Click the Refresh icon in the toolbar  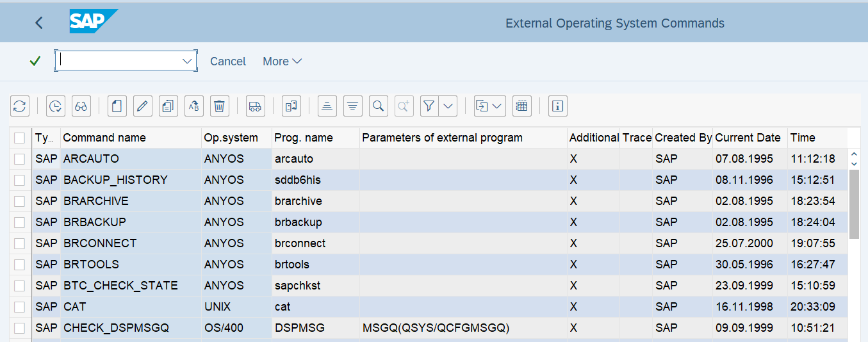20,106
